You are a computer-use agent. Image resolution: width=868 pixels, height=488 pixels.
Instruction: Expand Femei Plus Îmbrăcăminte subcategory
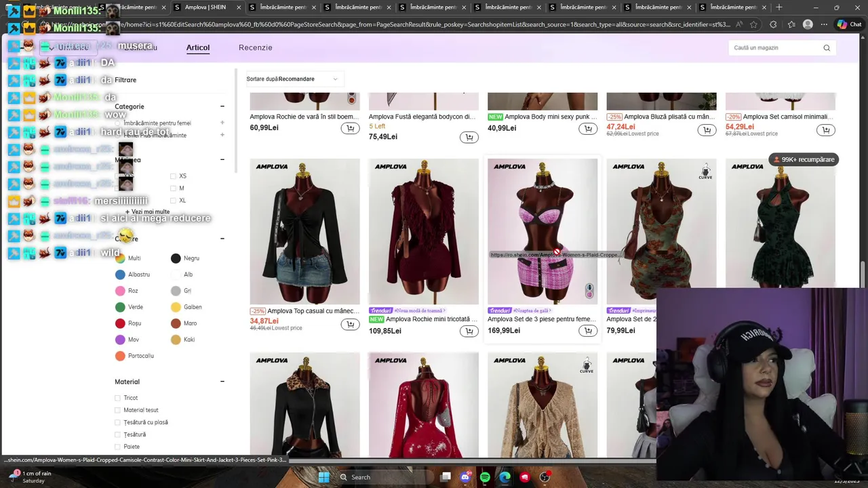[222, 135]
